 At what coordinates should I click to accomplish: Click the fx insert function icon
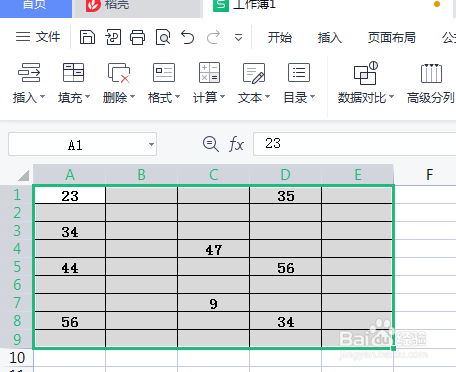(x=236, y=144)
